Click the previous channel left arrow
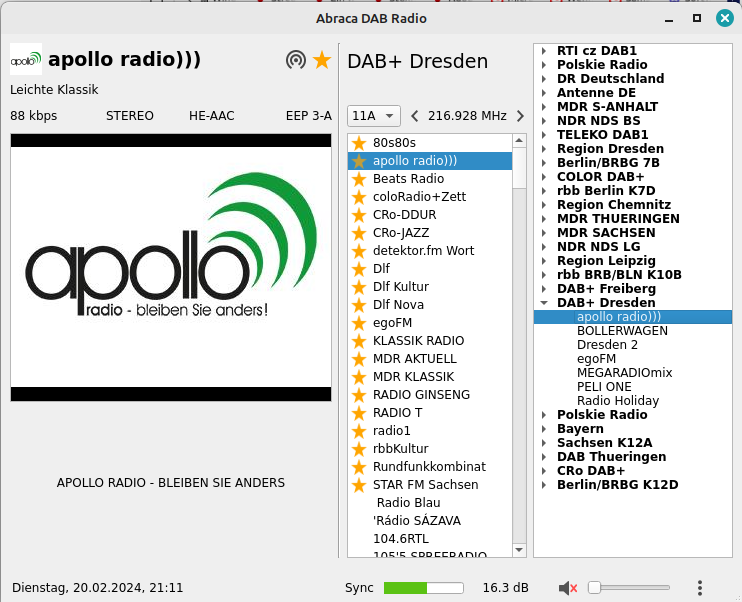 pyautogui.click(x=415, y=116)
